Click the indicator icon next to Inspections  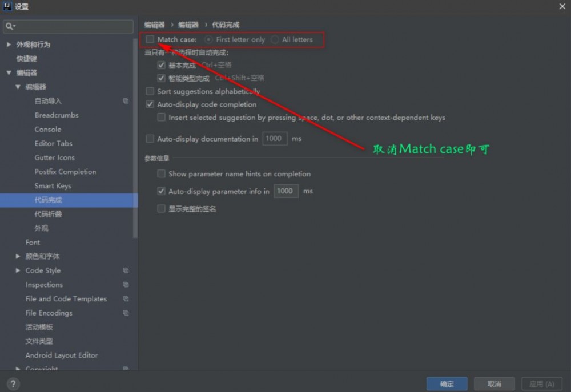(x=126, y=285)
